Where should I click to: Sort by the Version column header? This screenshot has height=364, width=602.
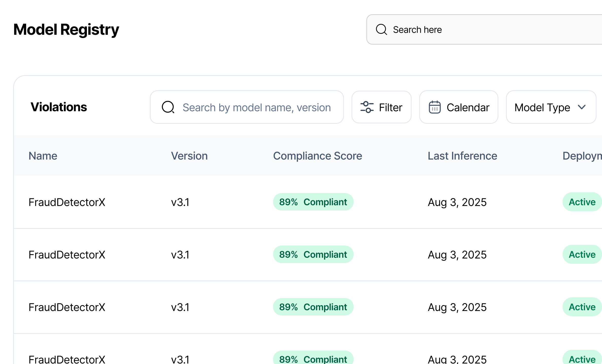(189, 156)
